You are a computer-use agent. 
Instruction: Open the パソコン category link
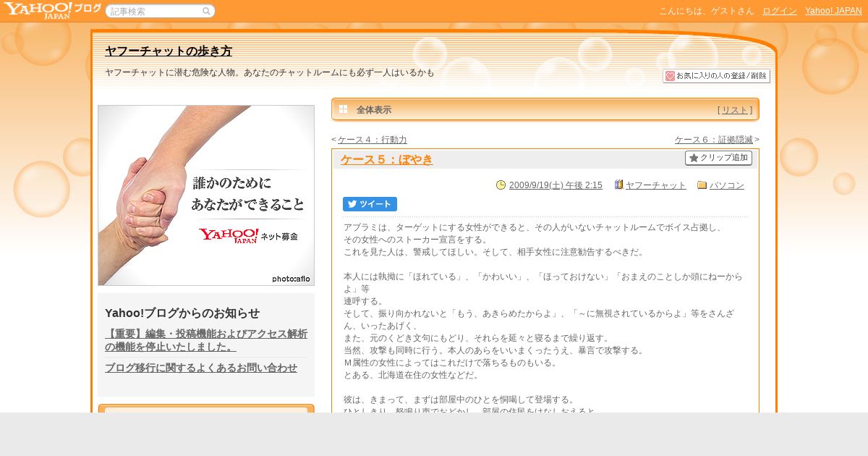point(727,185)
